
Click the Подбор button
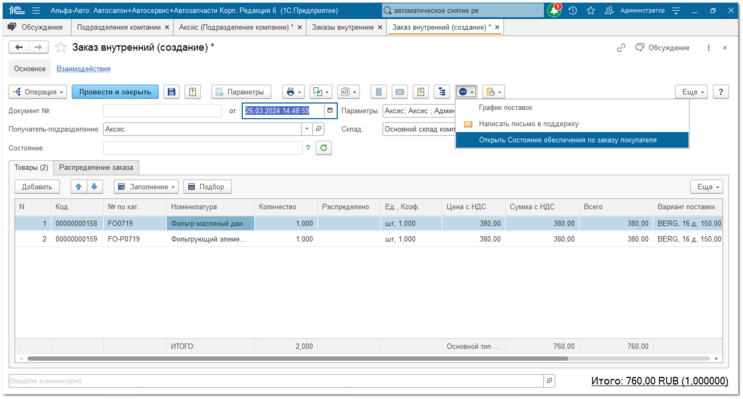(207, 187)
